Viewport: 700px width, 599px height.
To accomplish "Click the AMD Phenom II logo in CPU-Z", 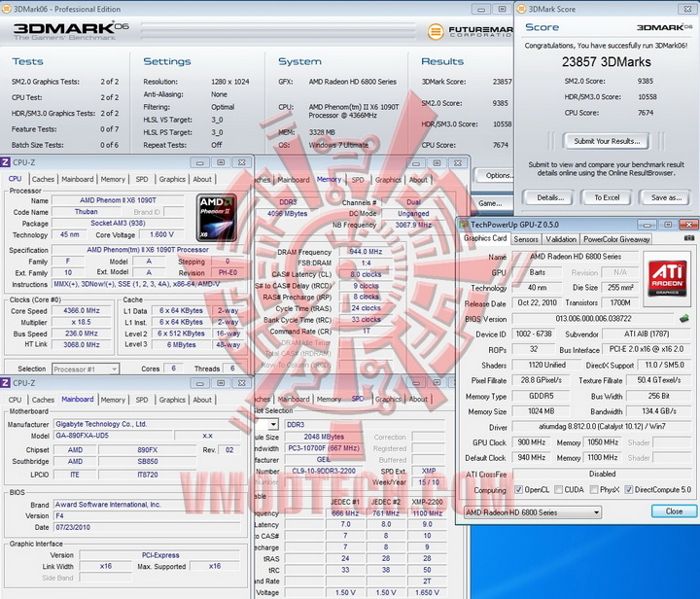I will click(x=216, y=218).
